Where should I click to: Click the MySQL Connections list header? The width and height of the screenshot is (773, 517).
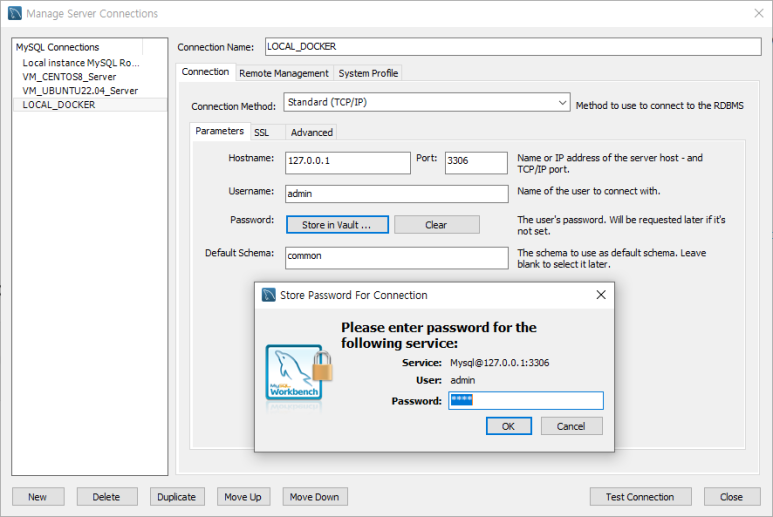click(x=78, y=47)
